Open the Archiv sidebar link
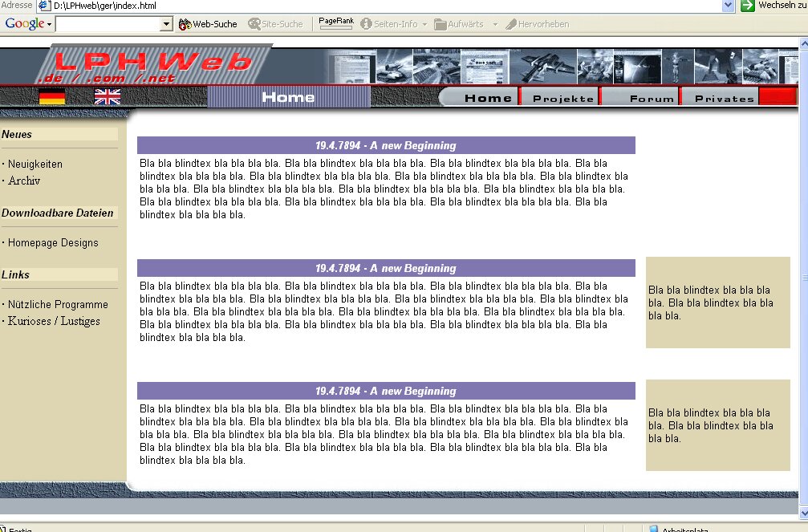 (24, 181)
